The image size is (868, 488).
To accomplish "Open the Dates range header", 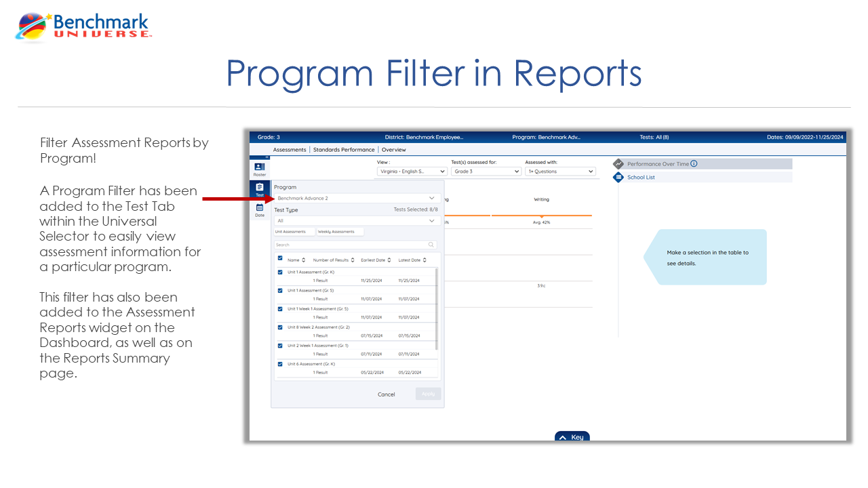I will point(805,137).
